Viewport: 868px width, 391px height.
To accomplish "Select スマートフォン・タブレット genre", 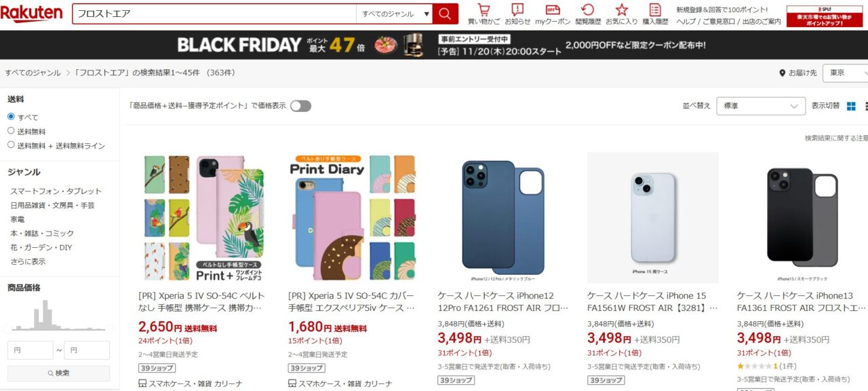I will click(56, 191).
